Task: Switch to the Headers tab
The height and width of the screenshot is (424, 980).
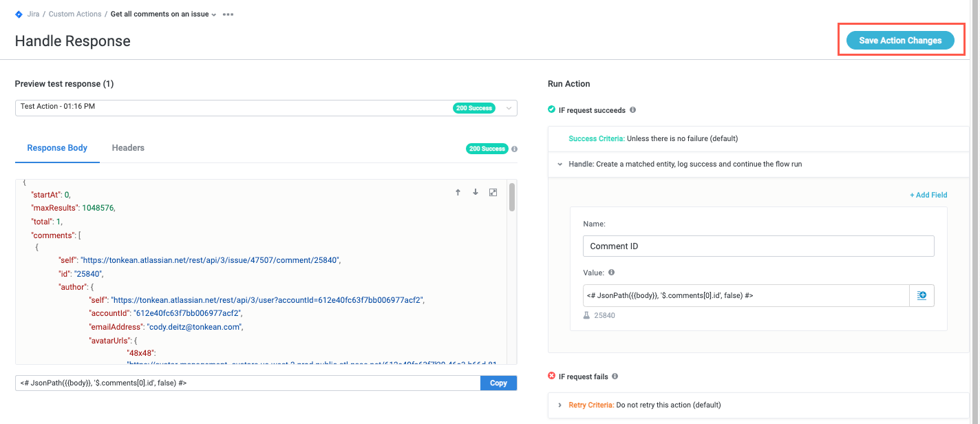Action: (x=128, y=148)
